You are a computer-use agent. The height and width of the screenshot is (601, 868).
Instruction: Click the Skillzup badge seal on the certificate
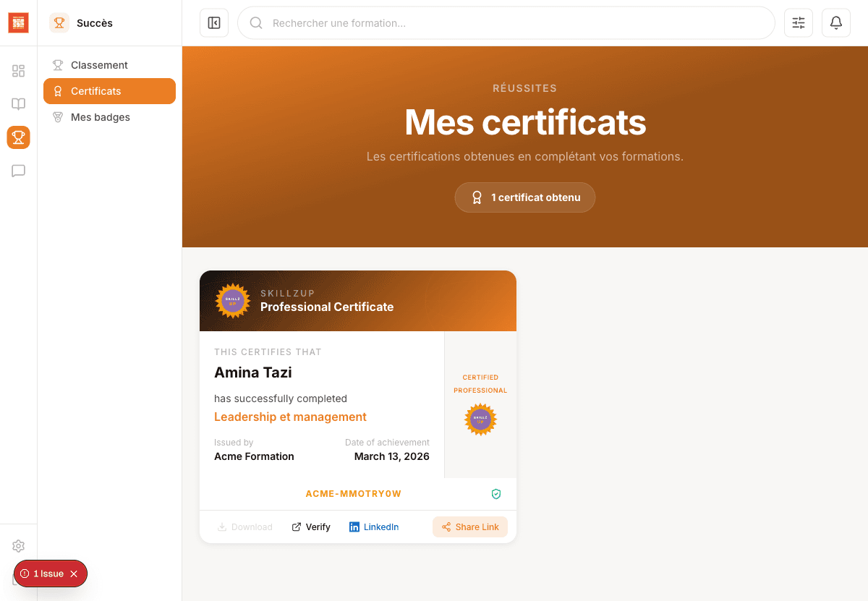[x=232, y=300]
